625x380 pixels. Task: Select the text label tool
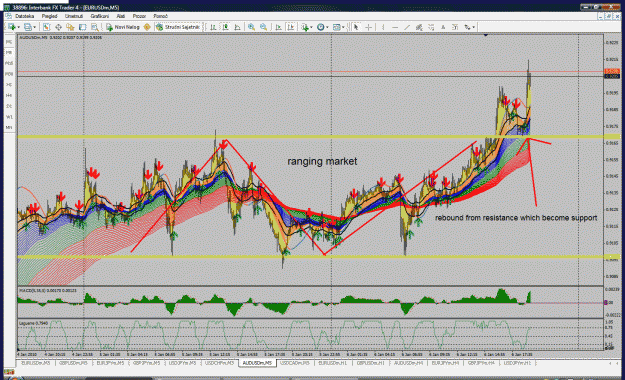[x=455, y=27]
